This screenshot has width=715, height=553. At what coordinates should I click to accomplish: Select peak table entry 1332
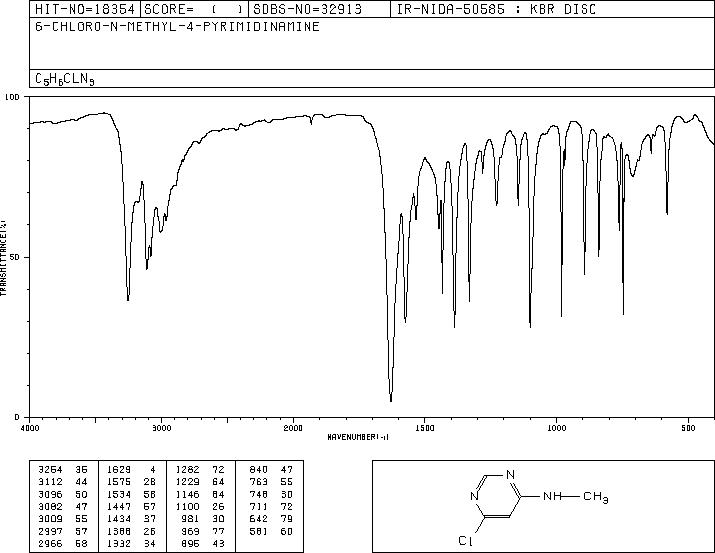(119, 544)
